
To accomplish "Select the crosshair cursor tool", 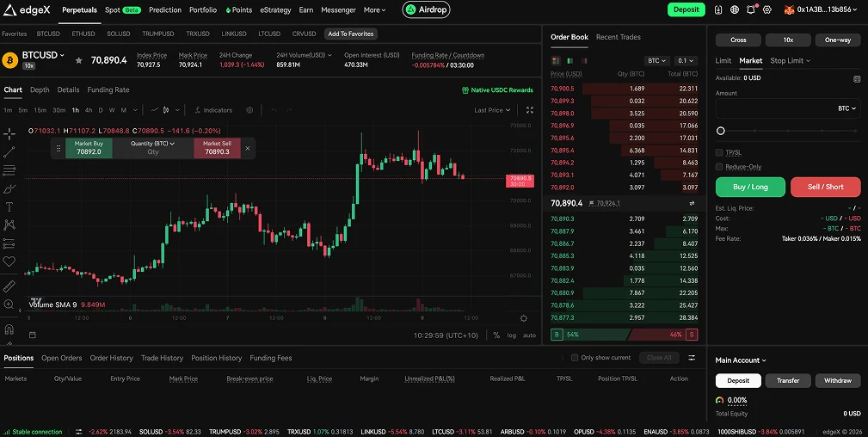I will [9, 133].
